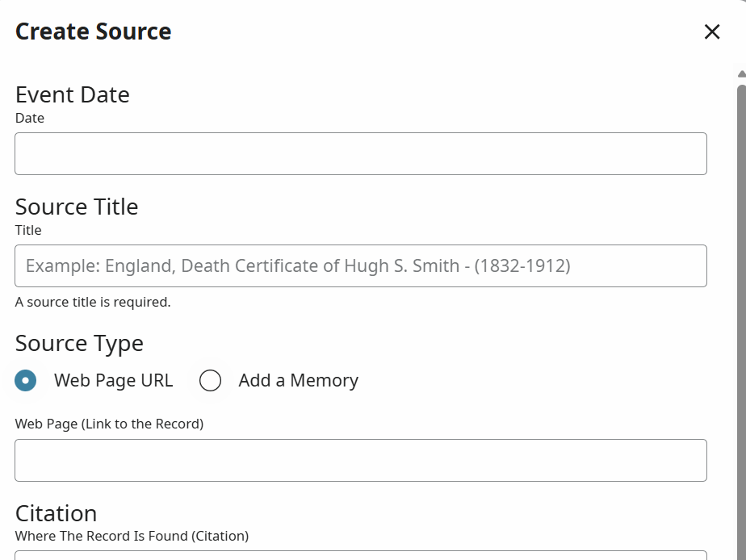This screenshot has height=560, width=746.
Task: Click the 'Where The Record Is Found (Citation)' label
Action: [132, 537]
